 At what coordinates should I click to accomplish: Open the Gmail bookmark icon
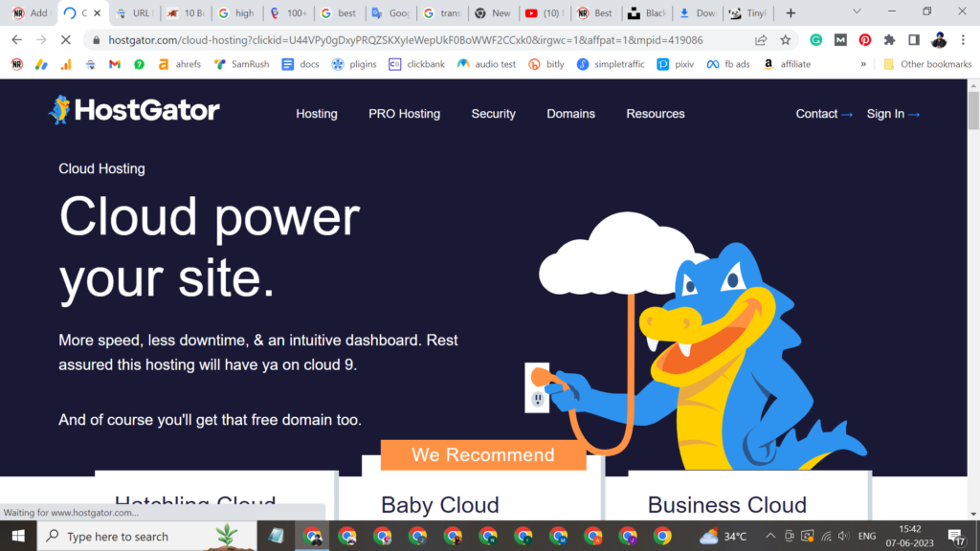[115, 64]
